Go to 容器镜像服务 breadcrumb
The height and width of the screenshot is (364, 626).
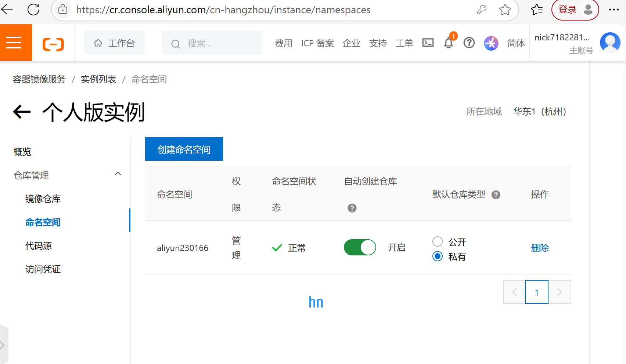tap(39, 79)
